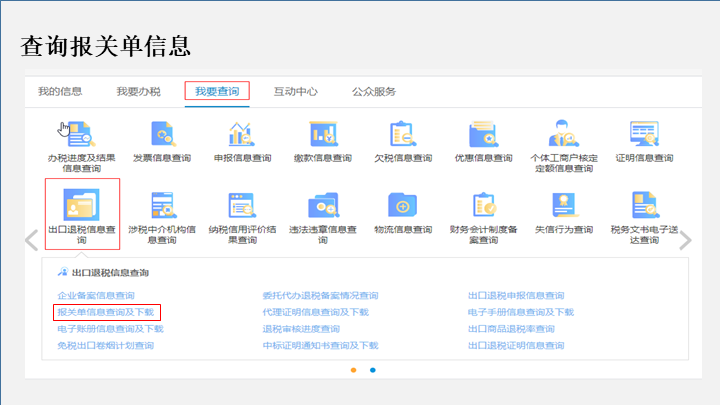Viewport: 720px width, 405px height.
Task: Open 纳税信用评价结果查询 icon
Action: click(242, 205)
